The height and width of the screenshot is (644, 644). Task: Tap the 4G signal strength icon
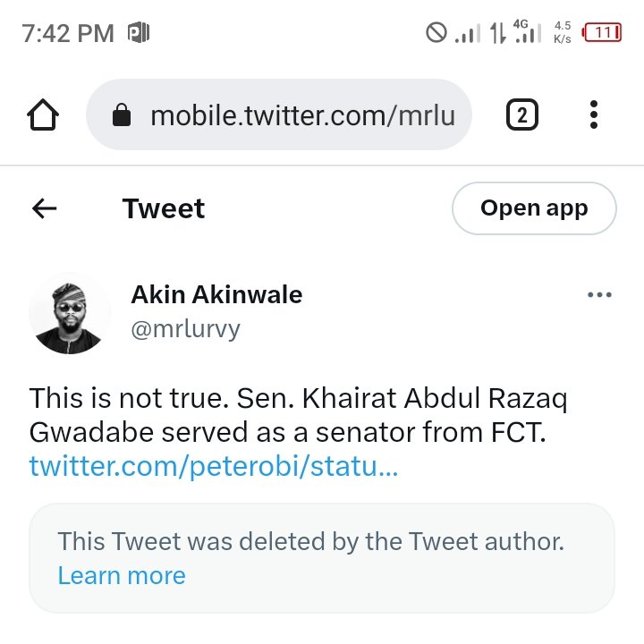tap(528, 33)
